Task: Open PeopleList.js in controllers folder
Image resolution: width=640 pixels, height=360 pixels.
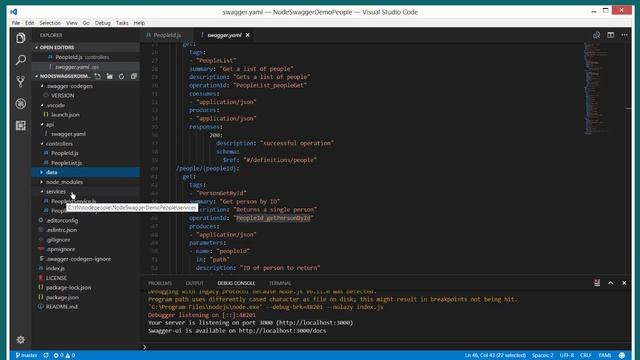Action: (x=86, y=163)
